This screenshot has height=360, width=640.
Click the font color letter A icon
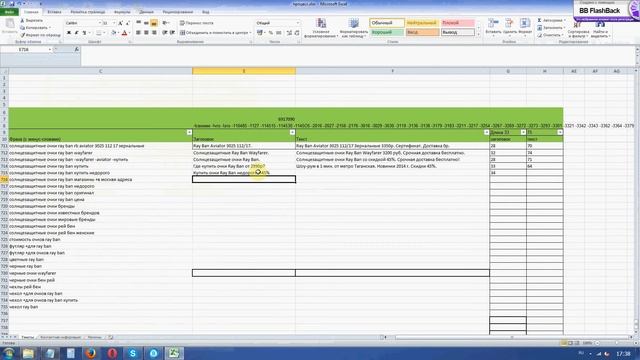(124, 33)
